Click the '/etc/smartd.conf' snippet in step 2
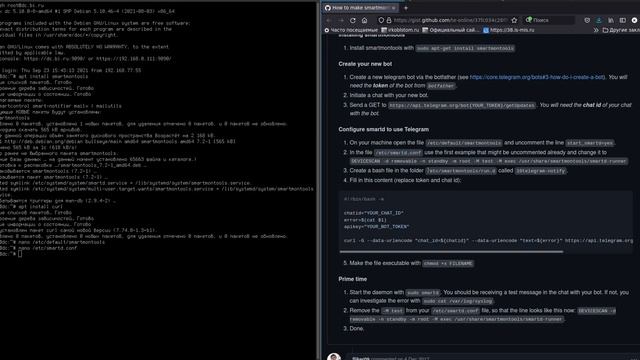 398,153
